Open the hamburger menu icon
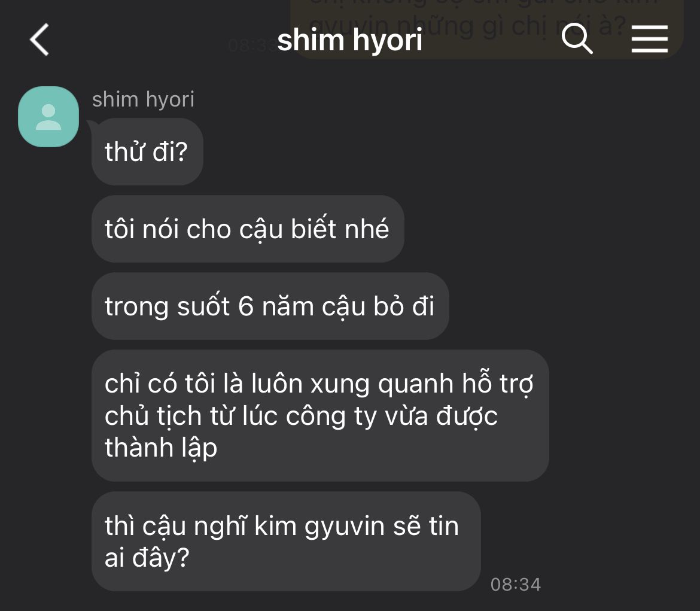The width and height of the screenshot is (700, 611). tap(650, 39)
